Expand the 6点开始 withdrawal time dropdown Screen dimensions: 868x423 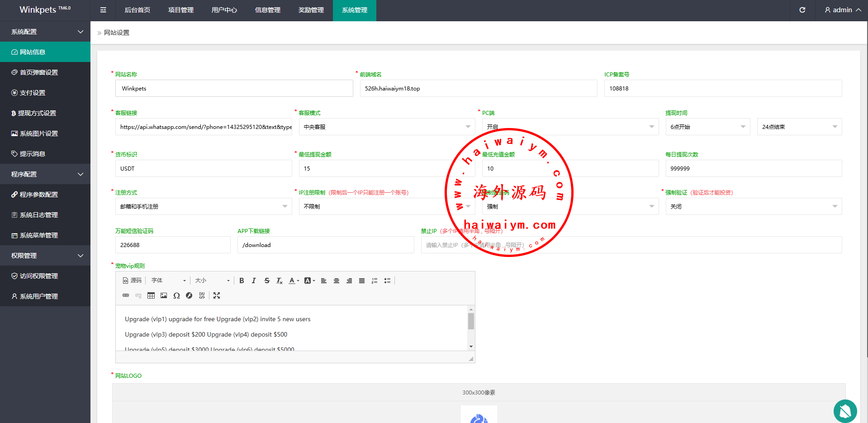[x=707, y=127]
